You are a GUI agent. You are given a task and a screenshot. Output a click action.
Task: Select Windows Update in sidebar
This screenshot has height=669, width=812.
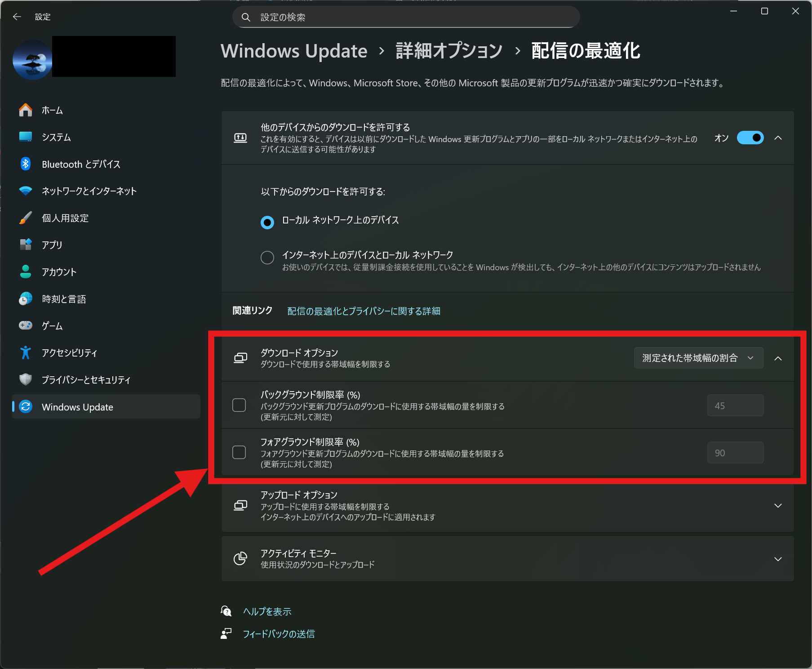point(106,407)
